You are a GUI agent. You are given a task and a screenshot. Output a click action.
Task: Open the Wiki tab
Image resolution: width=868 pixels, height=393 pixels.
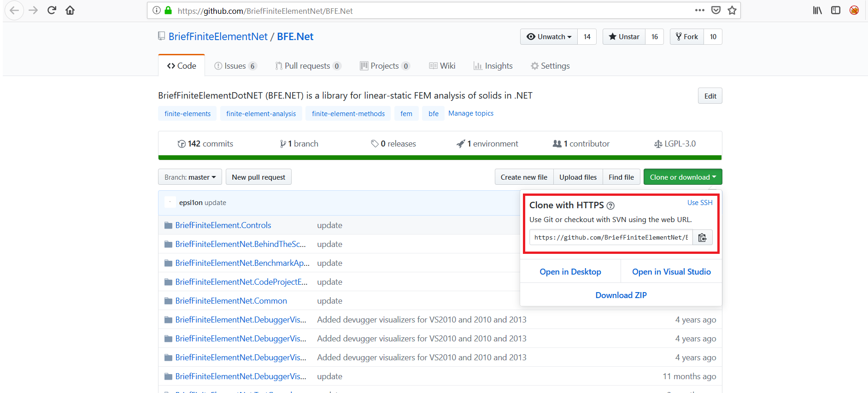[442, 66]
